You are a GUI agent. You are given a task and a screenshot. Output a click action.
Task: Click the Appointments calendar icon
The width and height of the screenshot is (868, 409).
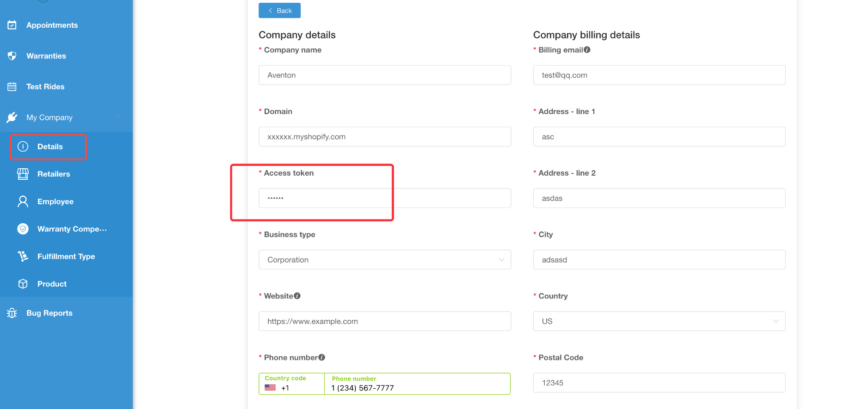[x=12, y=25]
